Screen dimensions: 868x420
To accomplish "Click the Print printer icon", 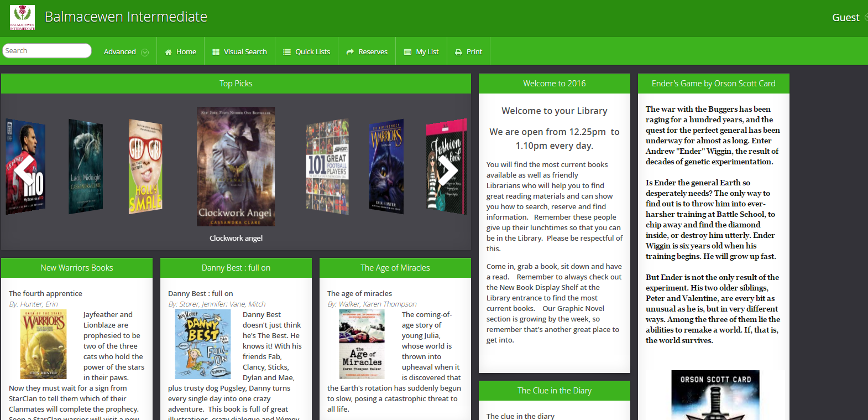I will click(458, 52).
